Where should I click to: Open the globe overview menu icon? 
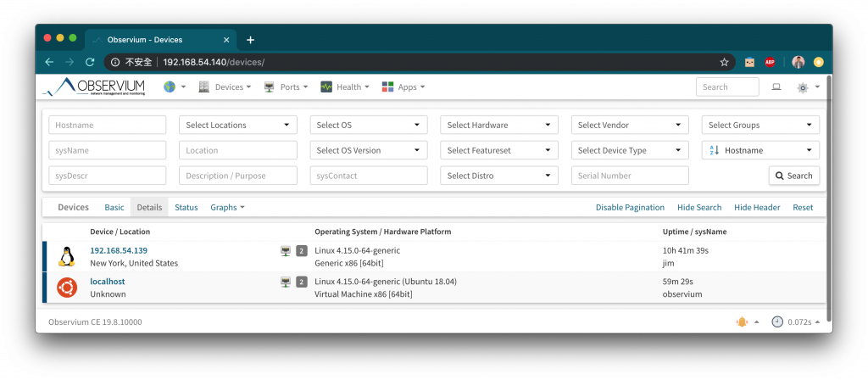tap(170, 87)
